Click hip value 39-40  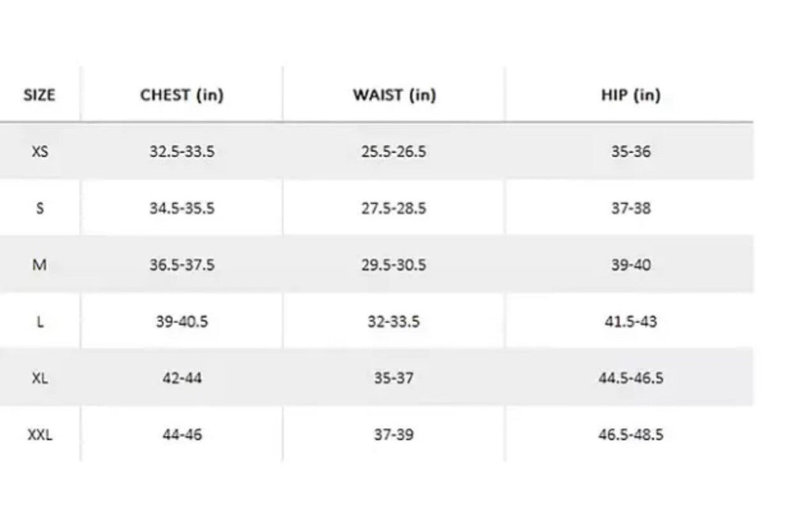pyautogui.click(x=630, y=265)
